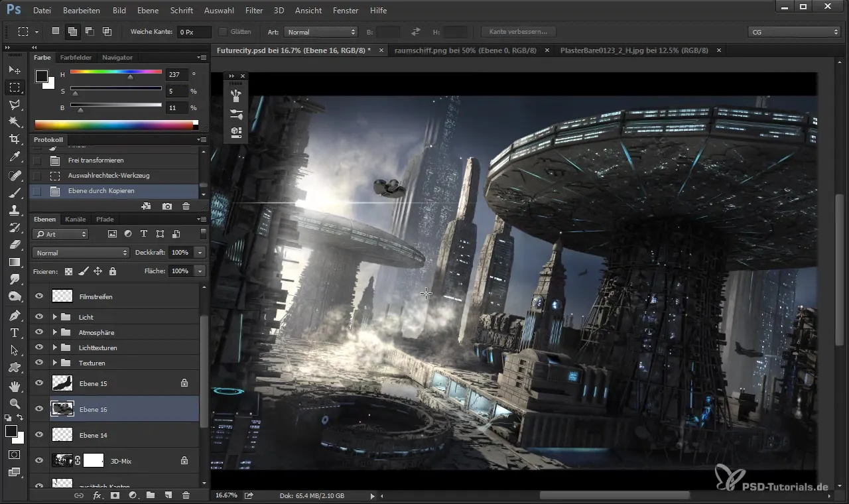Image resolution: width=849 pixels, height=504 pixels.
Task: Open the Deckkraft opacity dropdown arrow
Action: [x=200, y=253]
